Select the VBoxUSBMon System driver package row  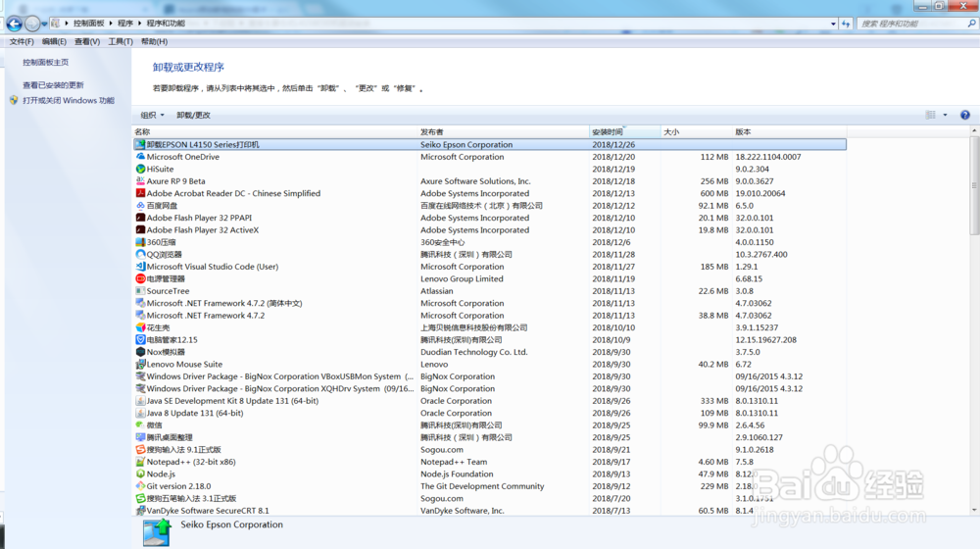pyautogui.click(x=490, y=376)
